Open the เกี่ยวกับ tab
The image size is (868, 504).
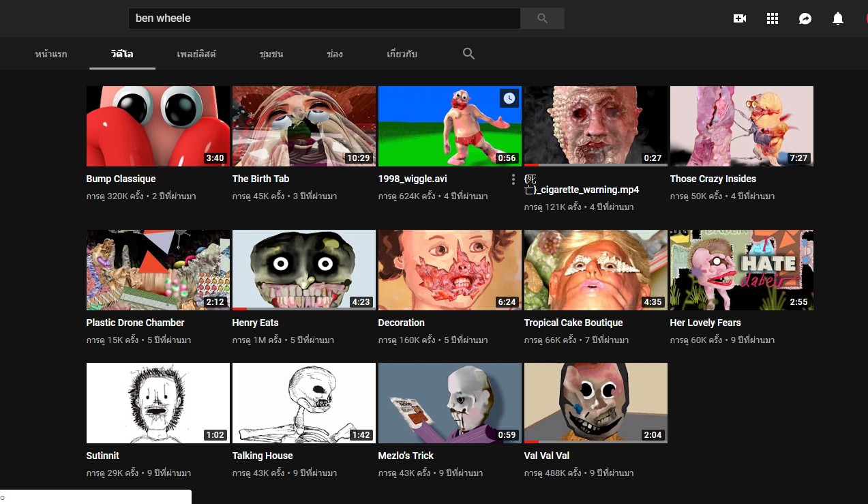pos(402,54)
